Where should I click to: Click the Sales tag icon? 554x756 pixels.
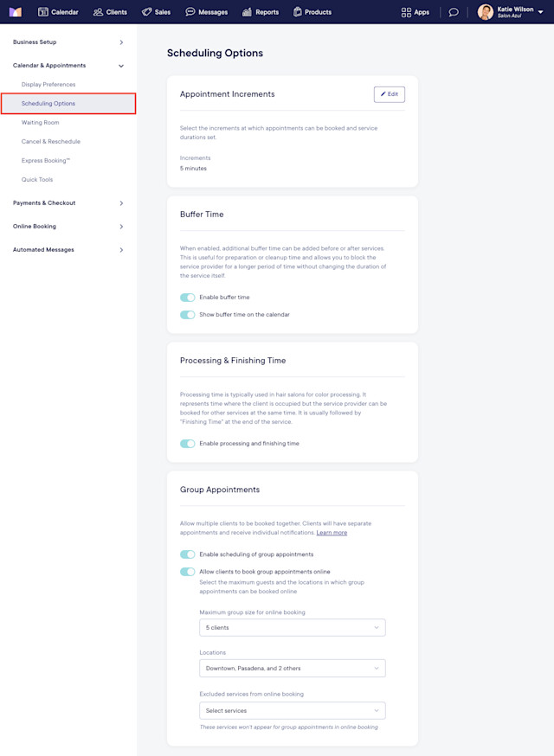(x=146, y=12)
